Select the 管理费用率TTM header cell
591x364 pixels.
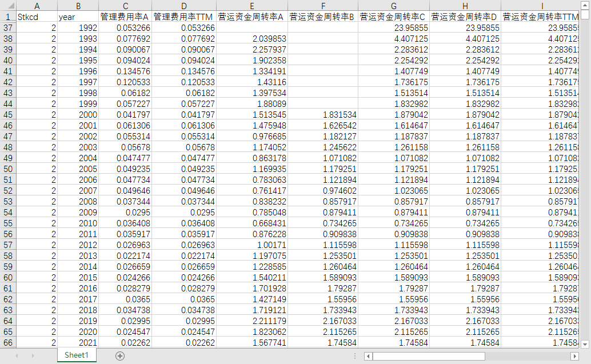(184, 17)
